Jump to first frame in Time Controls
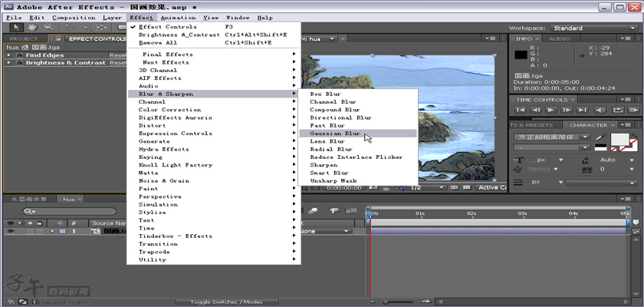This screenshot has width=644, height=307. pos(521,111)
